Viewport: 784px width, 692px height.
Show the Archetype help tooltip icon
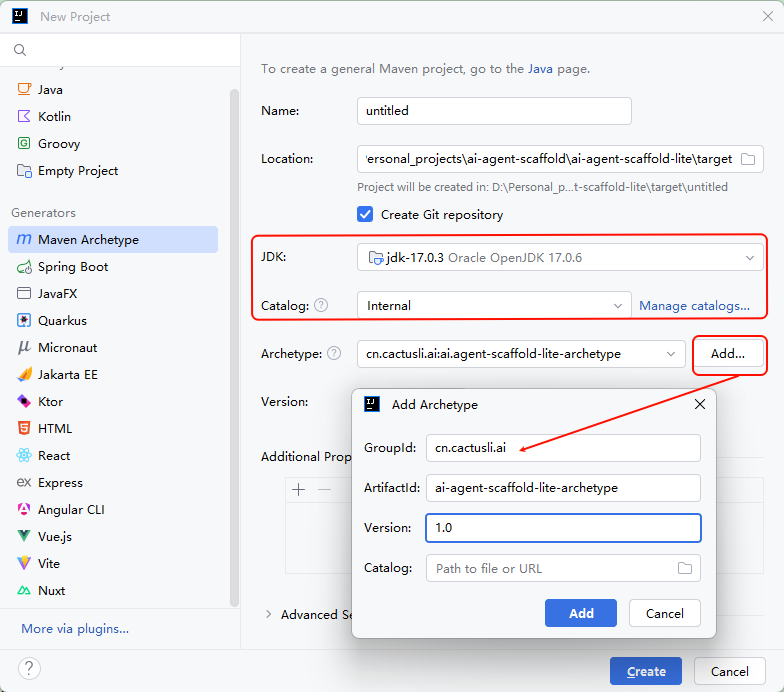tap(334, 354)
